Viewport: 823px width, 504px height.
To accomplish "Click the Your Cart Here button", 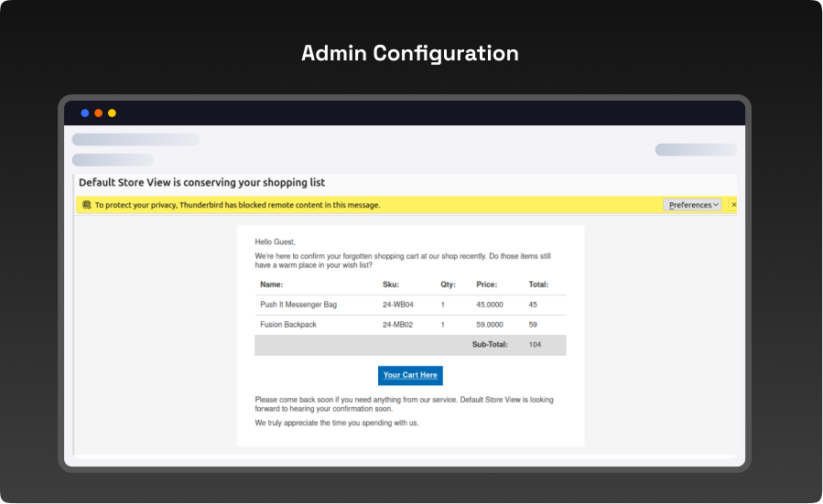I will coord(410,375).
